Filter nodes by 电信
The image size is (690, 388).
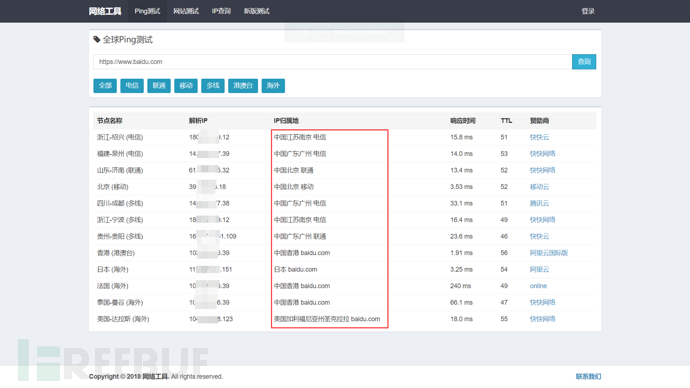(132, 85)
